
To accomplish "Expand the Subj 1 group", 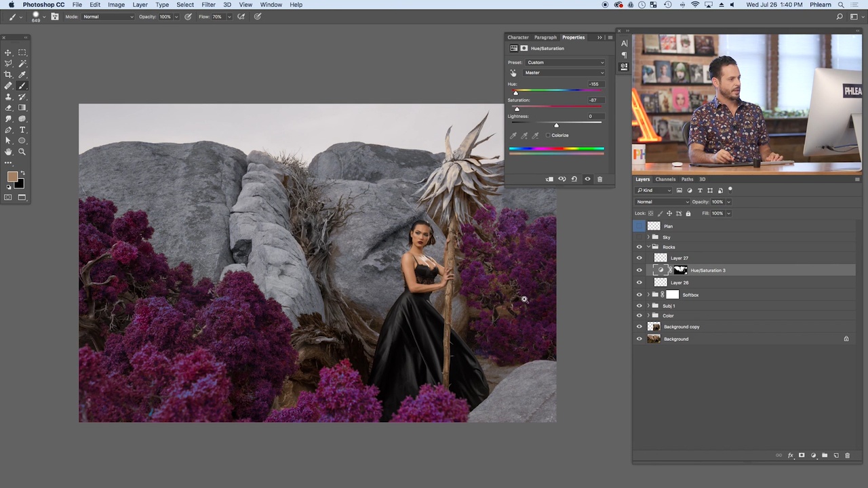I will 649,306.
